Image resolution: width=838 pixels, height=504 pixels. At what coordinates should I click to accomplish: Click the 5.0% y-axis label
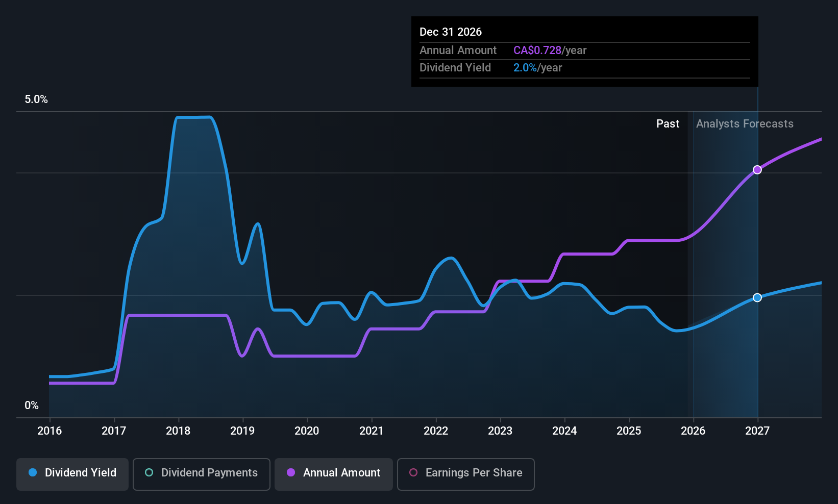(36, 99)
